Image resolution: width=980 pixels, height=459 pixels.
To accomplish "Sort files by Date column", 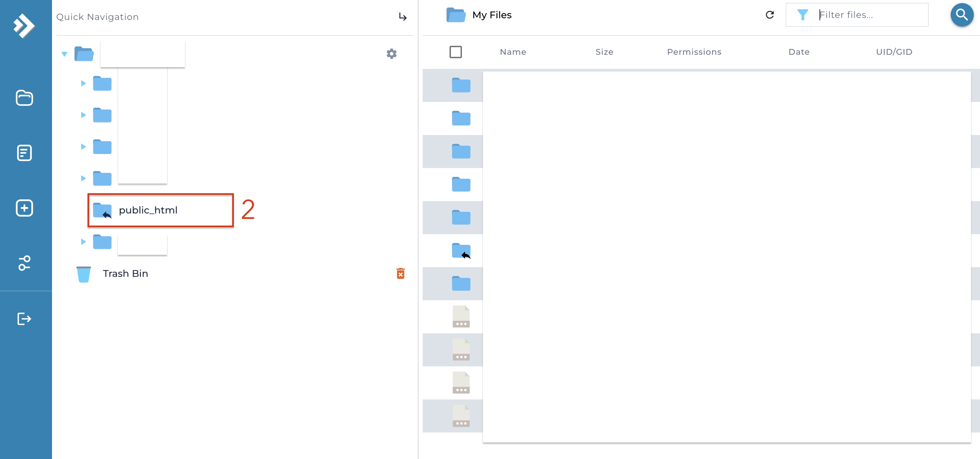I will (798, 52).
